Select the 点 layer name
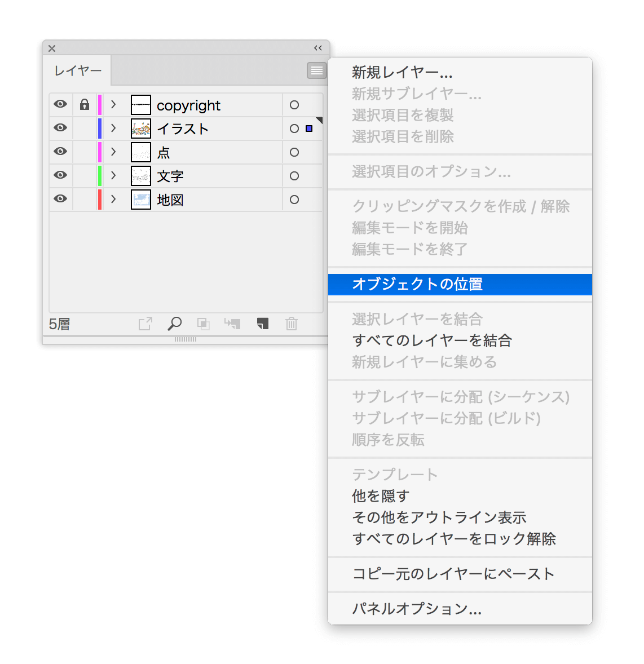Viewport: 644px width, 664px height. [164, 152]
